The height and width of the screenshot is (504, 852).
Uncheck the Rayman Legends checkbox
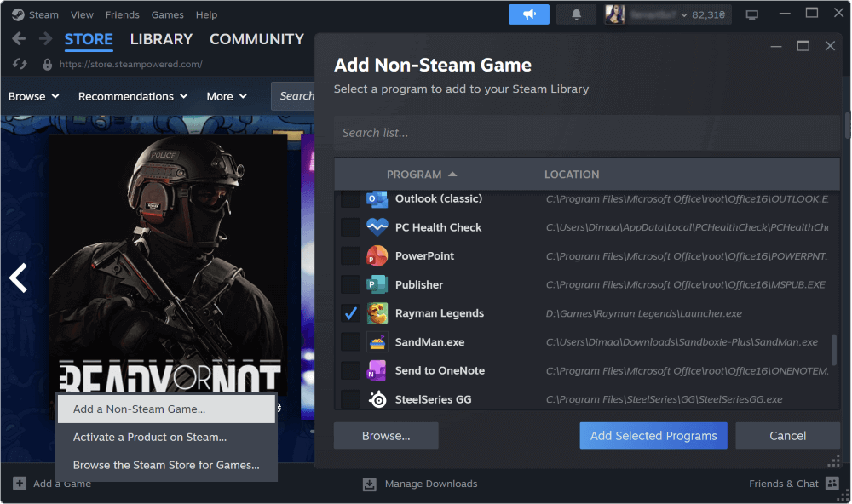click(x=350, y=313)
